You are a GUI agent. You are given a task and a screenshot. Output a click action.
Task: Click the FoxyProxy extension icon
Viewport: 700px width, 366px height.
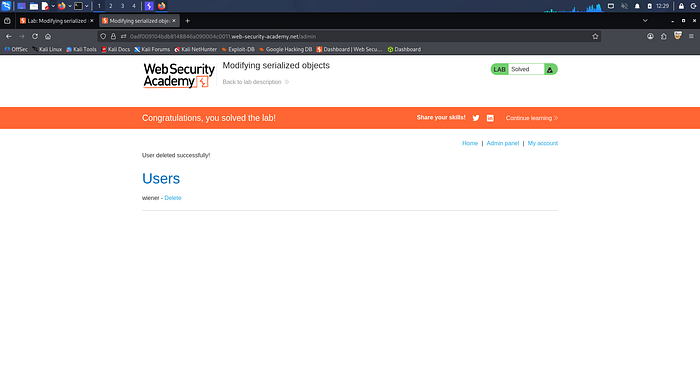tap(678, 36)
